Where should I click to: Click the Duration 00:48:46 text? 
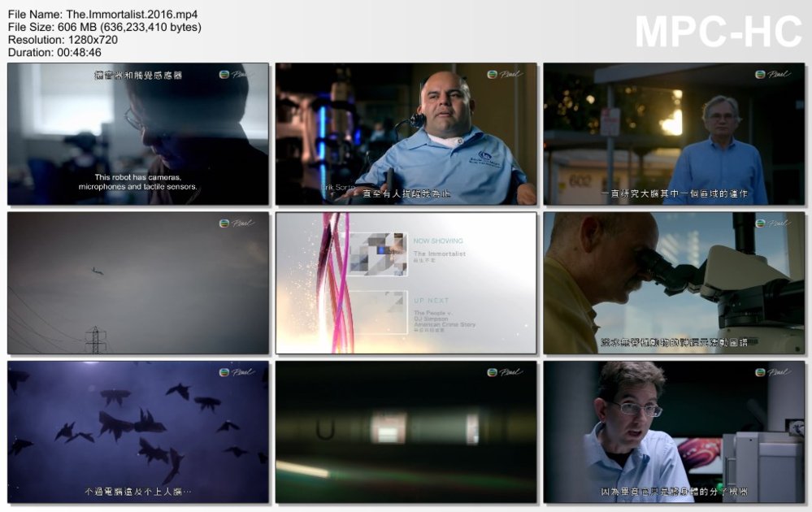coord(54,52)
